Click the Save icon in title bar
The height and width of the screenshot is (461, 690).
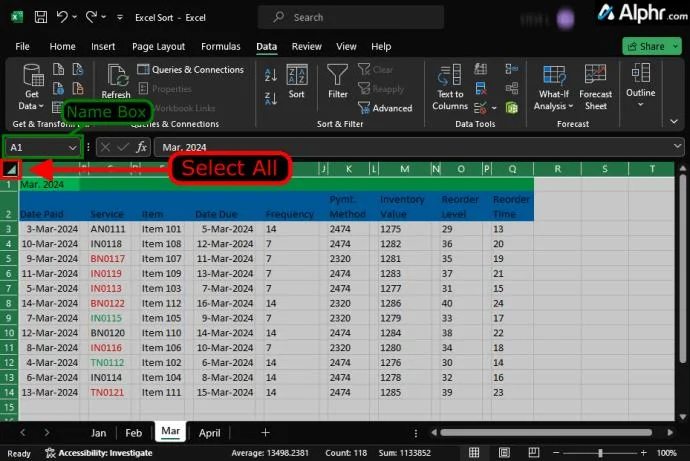(38, 17)
